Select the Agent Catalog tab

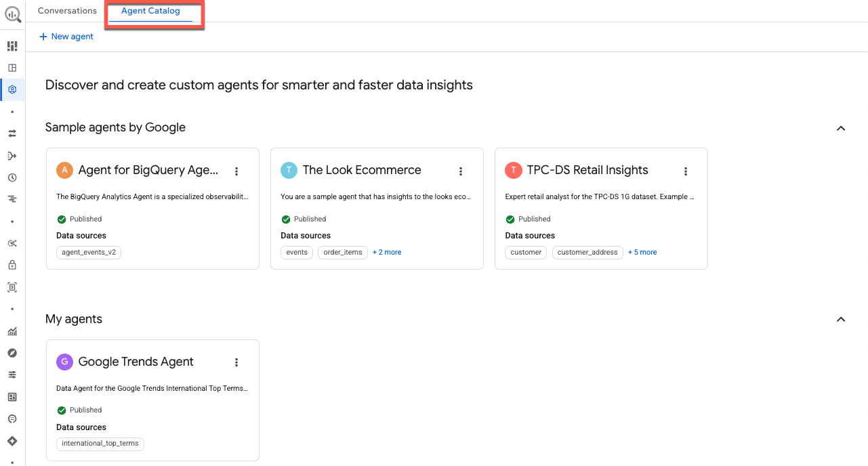click(x=150, y=12)
